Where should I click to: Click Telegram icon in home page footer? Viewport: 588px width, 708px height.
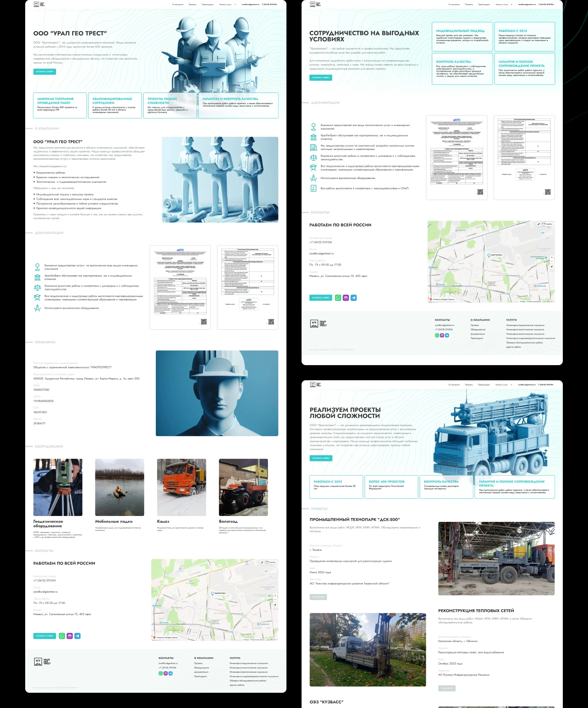click(170, 673)
